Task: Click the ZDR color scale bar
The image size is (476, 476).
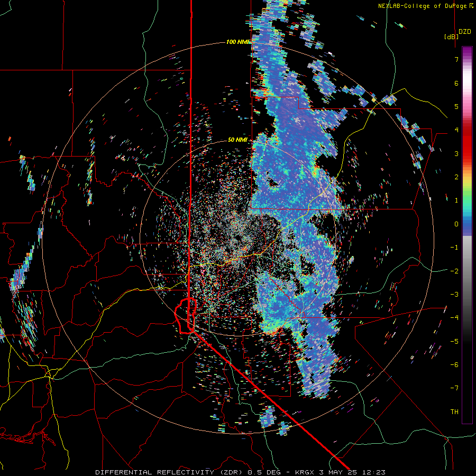Action: [x=467, y=235]
